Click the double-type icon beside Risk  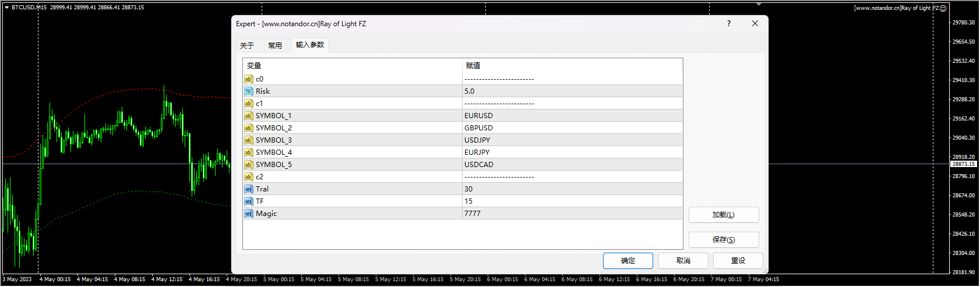(x=249, y=91)
